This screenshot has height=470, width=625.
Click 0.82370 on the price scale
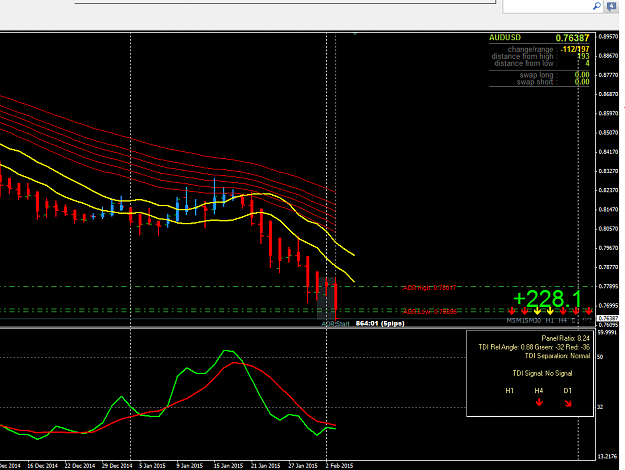coord(608,190)
